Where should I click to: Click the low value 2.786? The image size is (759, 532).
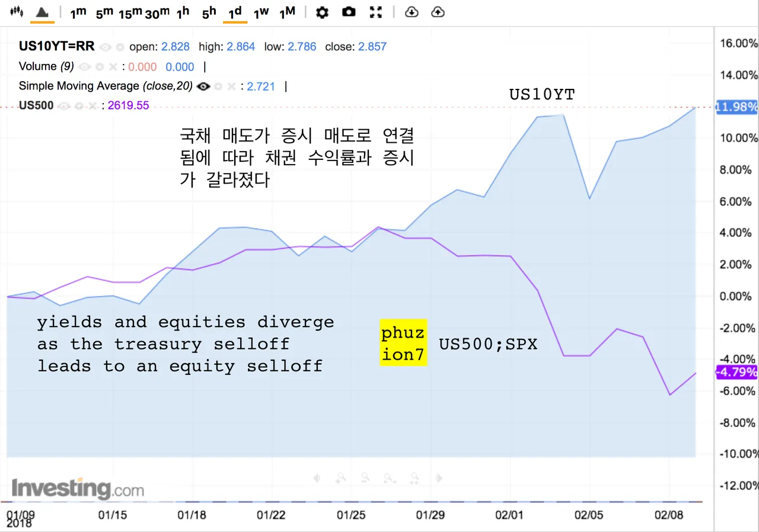click(x=302, y=47)
